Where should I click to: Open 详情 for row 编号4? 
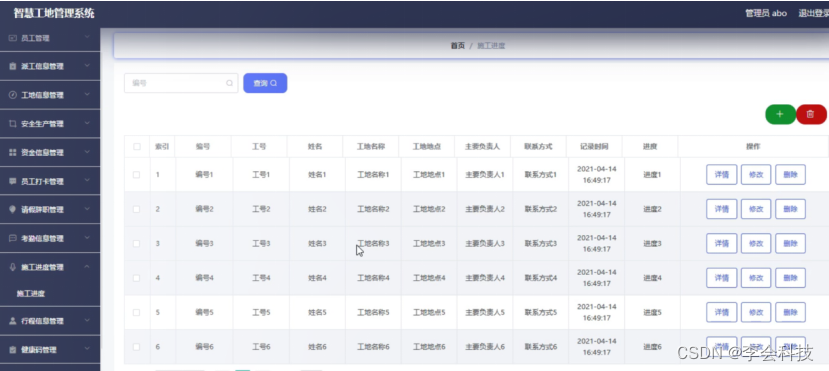pyautogui.click(x=721, y=278)
